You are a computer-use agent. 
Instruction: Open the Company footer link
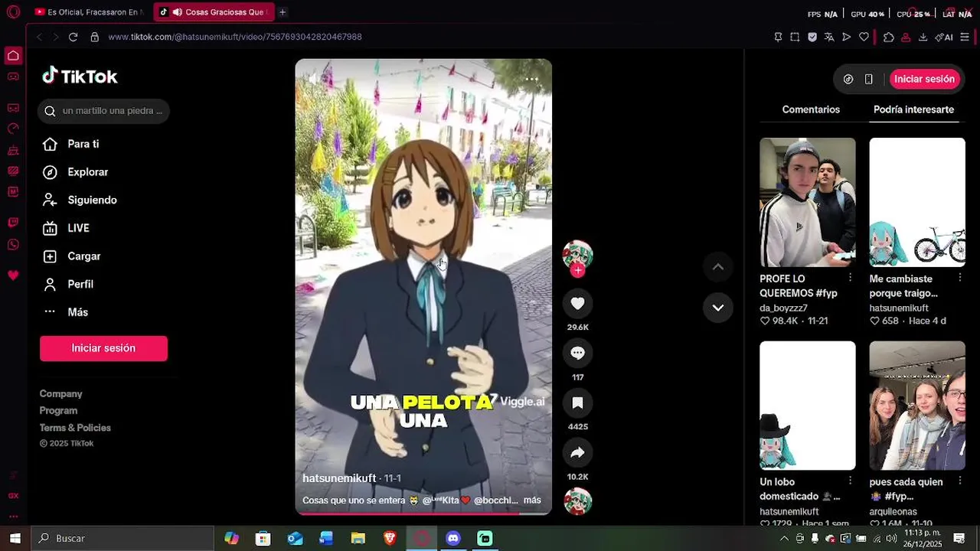(x=60, y=393)
